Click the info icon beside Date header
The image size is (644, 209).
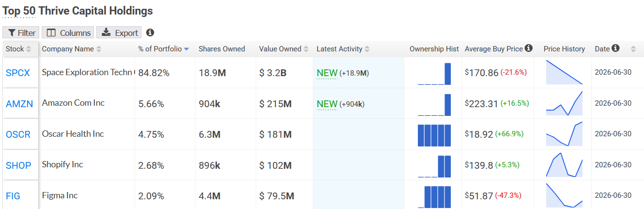[x=615, y=48]
